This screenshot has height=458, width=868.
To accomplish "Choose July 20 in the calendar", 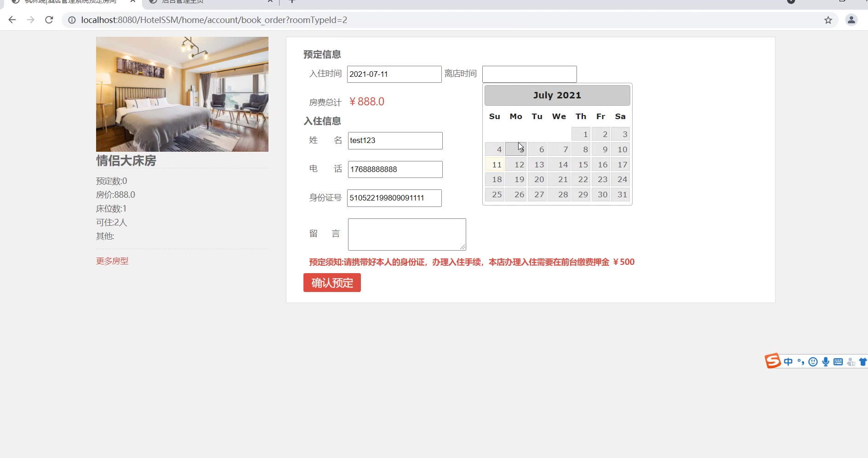I will (x=537, y=179).
